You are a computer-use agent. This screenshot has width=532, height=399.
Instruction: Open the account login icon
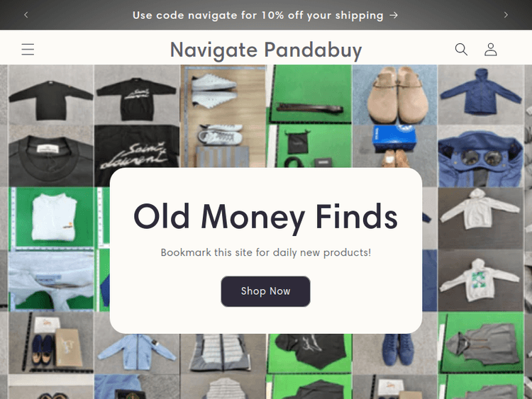tap(491, 50)
